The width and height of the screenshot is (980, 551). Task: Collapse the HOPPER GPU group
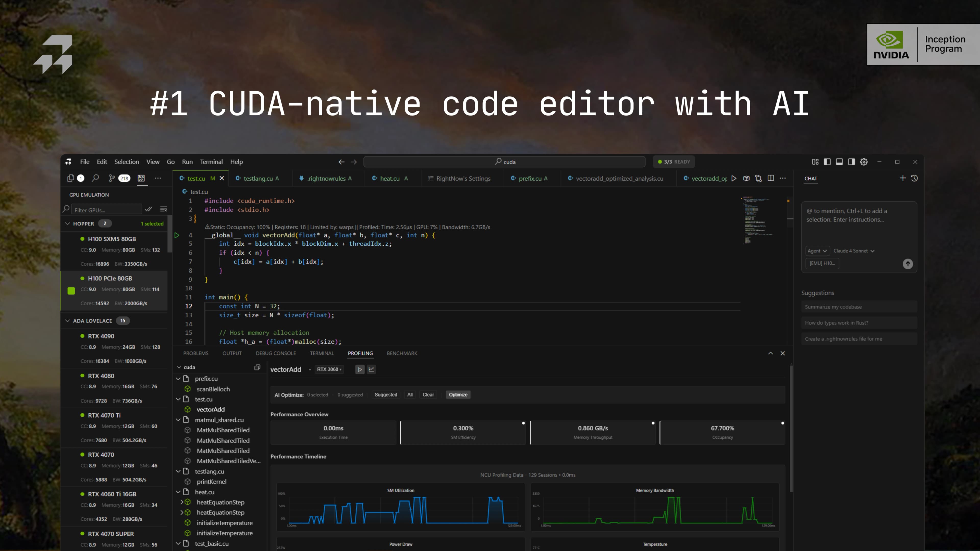[68, 224]
